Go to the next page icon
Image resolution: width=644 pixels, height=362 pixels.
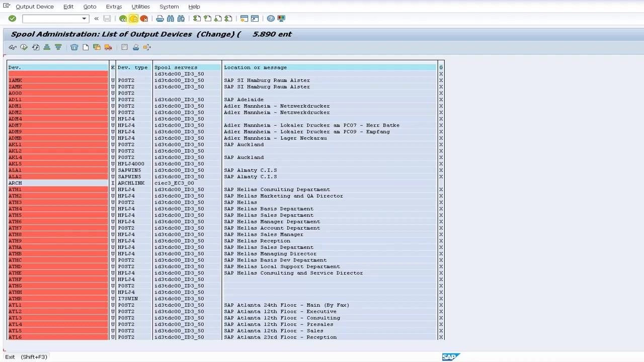click(x=218, y=19)
